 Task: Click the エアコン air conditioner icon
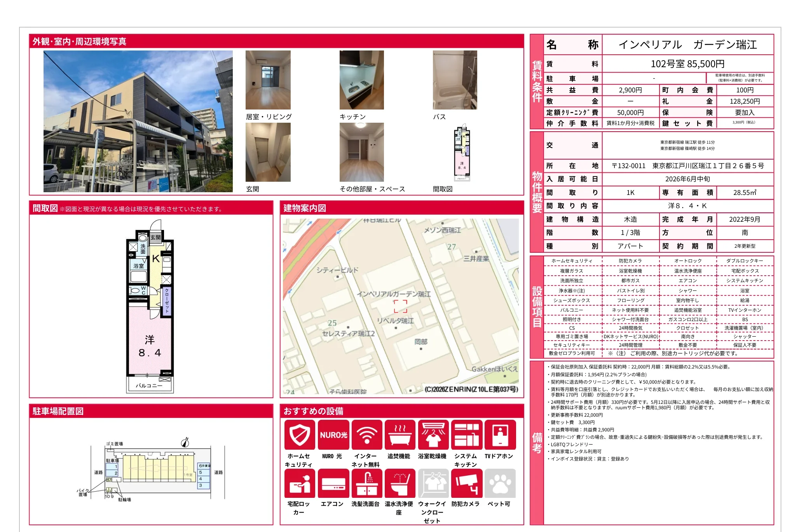[x=333, y=483]
